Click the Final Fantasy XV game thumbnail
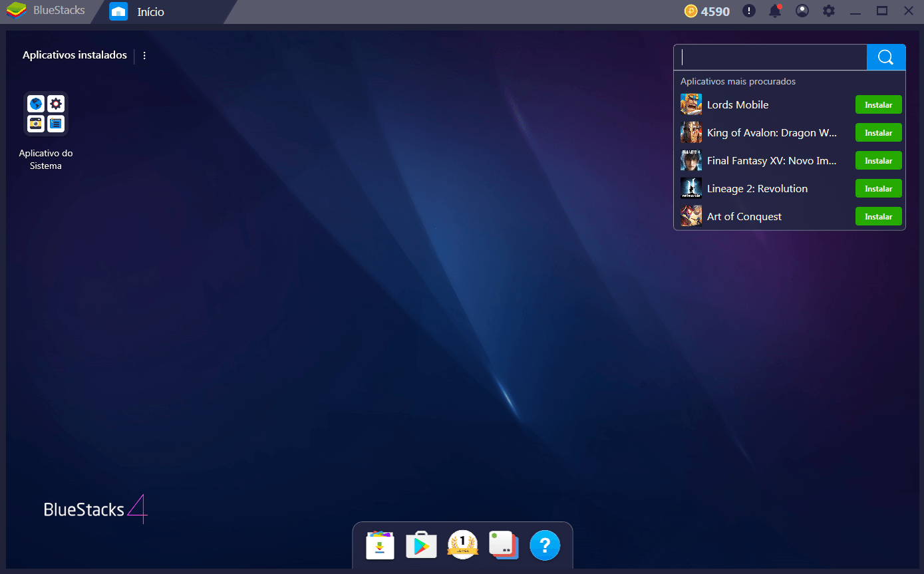Image resolution: width=924 pixels, height=574 pixels. point(691,161)
